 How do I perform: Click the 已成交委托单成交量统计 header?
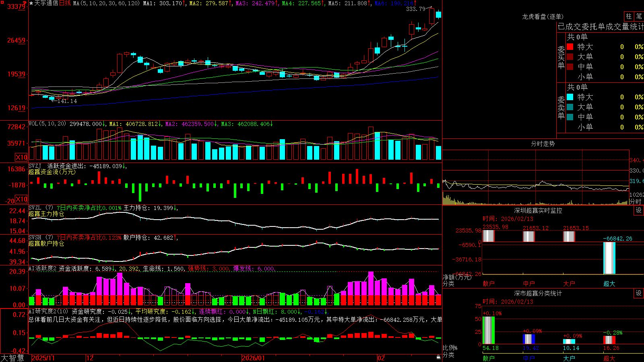point(601,27)
